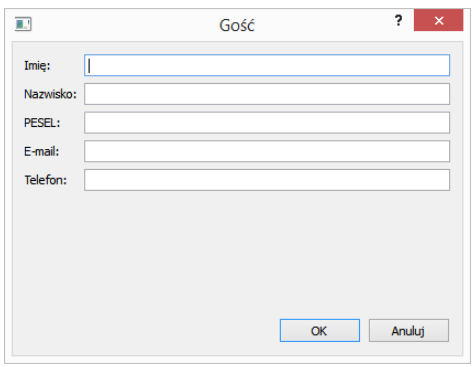The width and height of the screenshot is (476, 367).
Task: Select the PESEL: label
Action: tap(42, 123)
